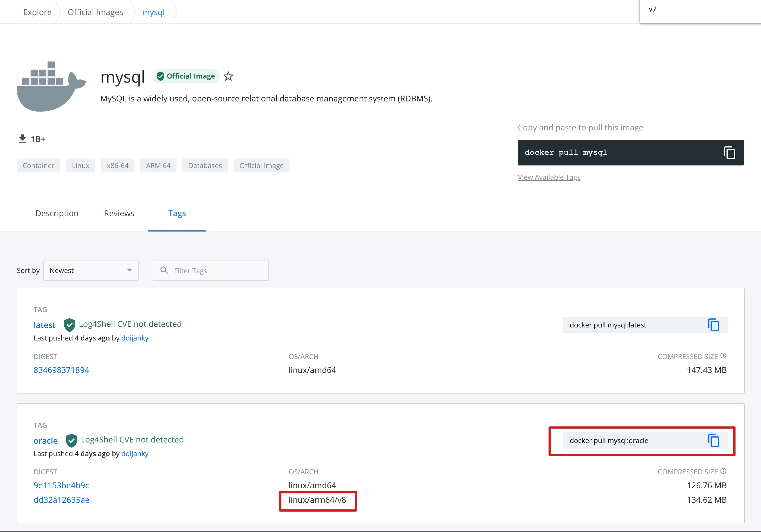
Task: Click the search icon in Filter Tags
Action: coord(164,270)
